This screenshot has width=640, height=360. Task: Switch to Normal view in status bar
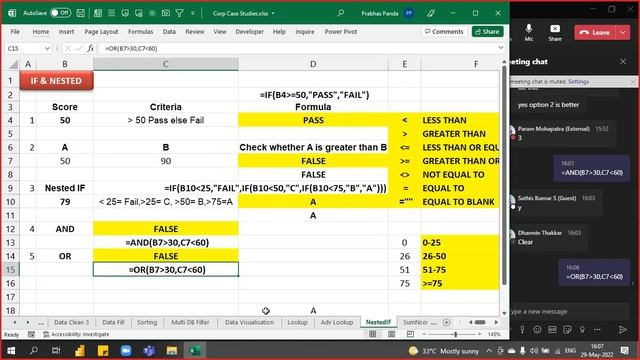373,334
